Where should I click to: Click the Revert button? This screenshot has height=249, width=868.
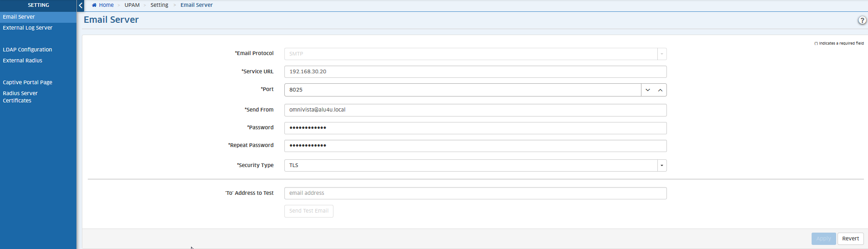pyautogui.click(x=850, y=239)
